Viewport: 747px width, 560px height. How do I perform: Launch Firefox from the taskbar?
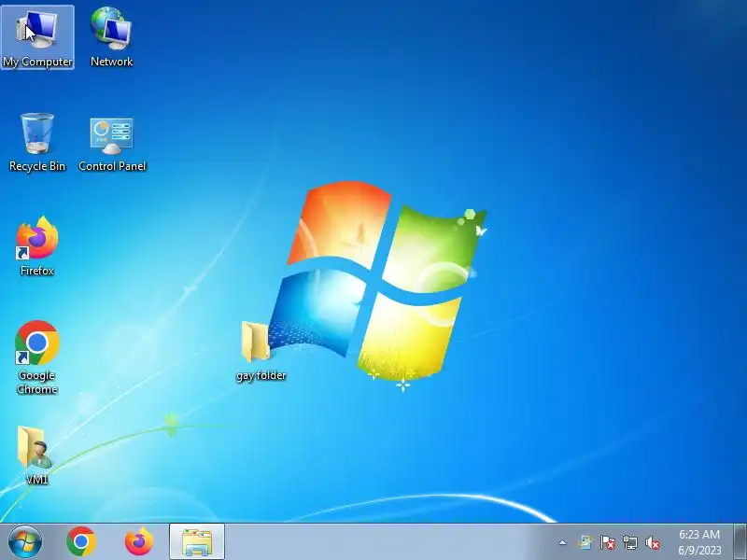click(139, 541)
